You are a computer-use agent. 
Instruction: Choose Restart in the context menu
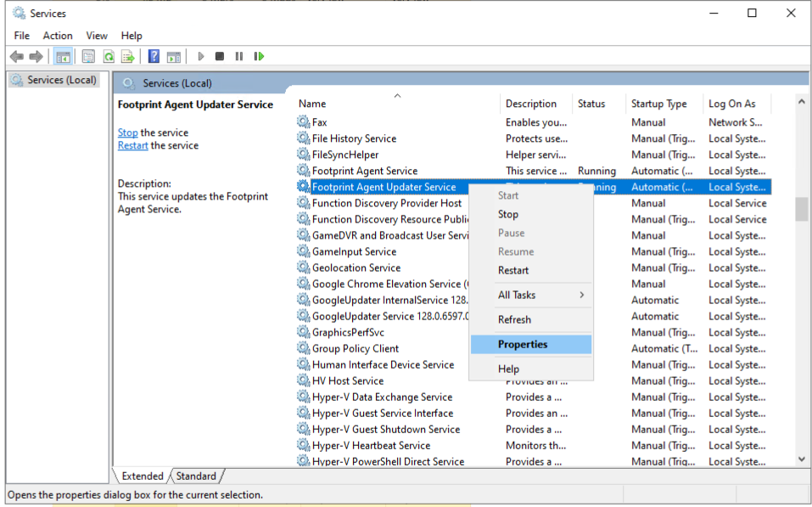click(531, 270)
